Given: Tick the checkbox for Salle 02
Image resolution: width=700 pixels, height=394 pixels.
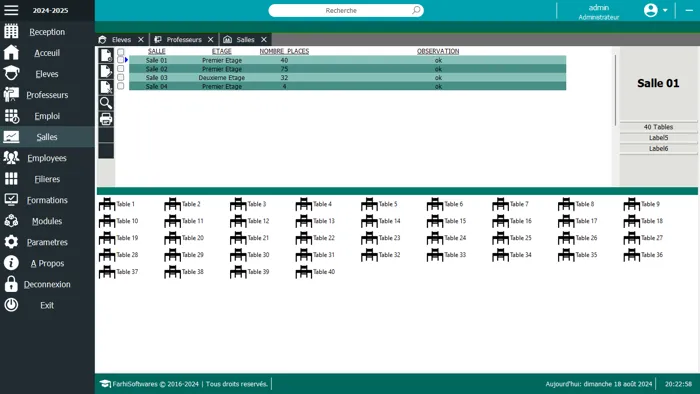Looking at the screenshot, I should point(121,69).
